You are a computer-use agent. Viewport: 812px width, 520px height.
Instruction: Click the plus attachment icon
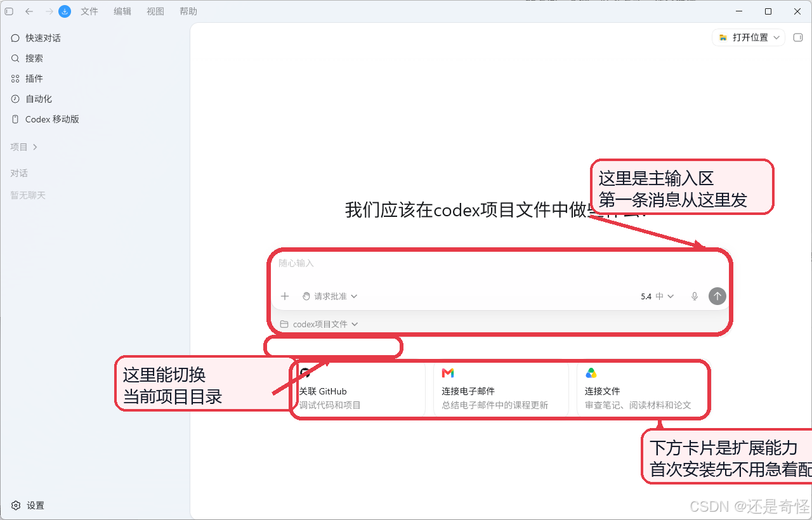tap(285, 296)
